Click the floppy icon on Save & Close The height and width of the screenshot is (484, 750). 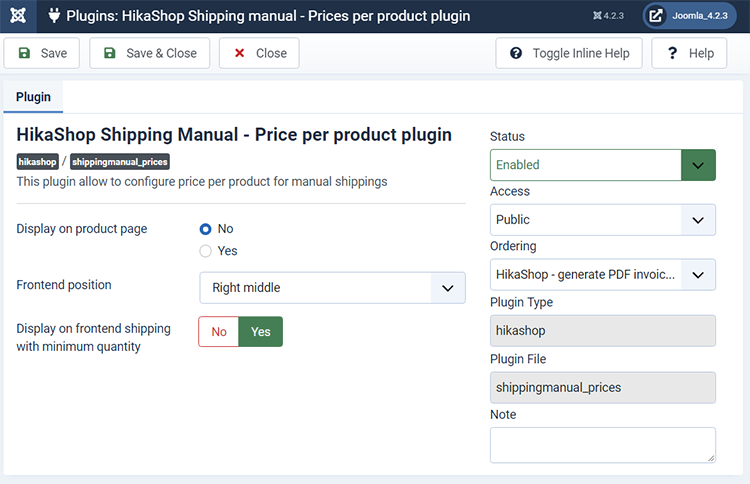(110, 53)
